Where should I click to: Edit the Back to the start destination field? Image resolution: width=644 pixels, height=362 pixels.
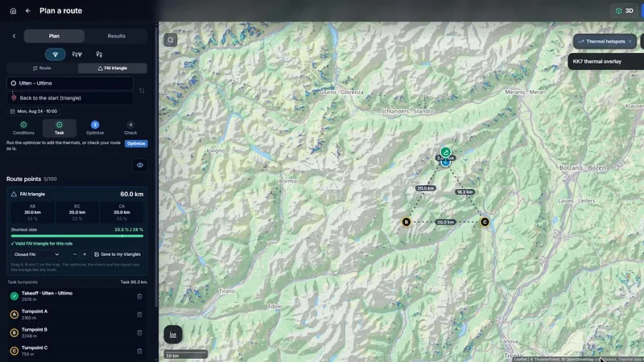[x=70, y=98]
